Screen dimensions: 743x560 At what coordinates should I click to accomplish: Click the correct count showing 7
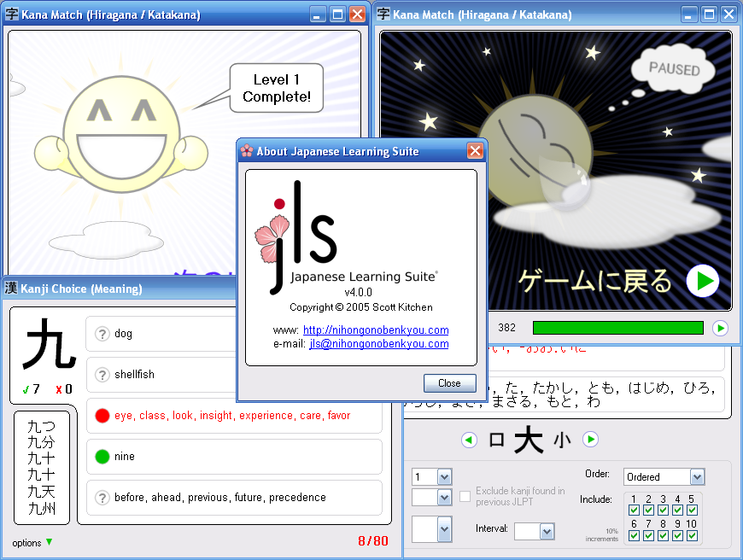(32, 389)
